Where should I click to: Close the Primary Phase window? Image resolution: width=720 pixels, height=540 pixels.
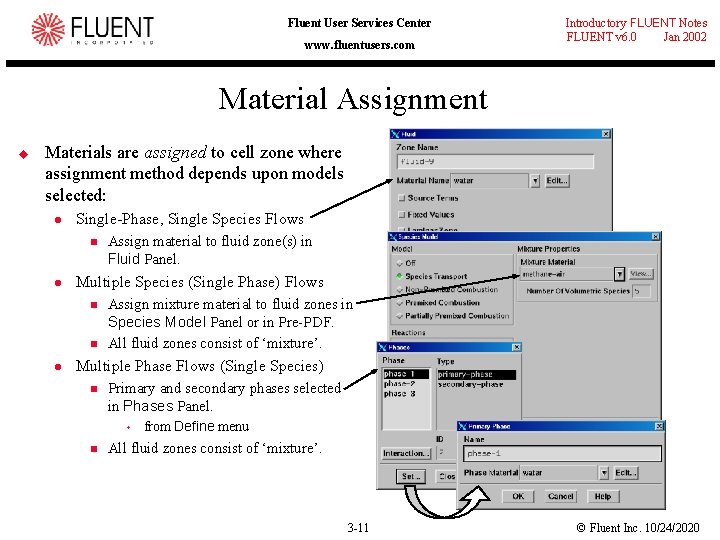(659, 426)
